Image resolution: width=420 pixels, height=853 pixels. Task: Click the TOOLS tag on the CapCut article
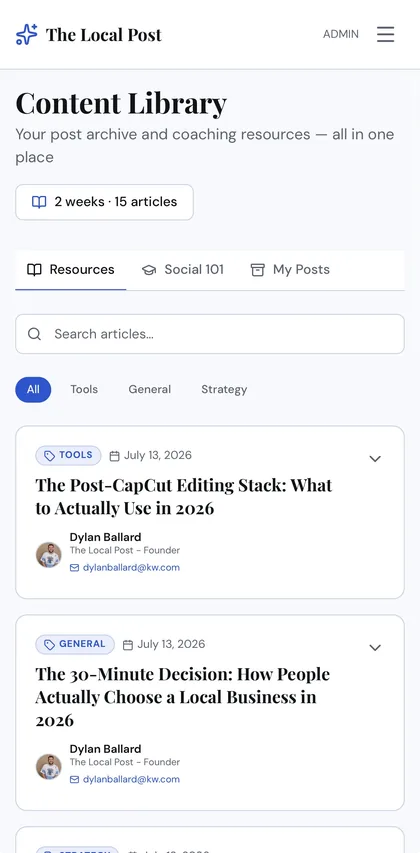click(69, 455)
